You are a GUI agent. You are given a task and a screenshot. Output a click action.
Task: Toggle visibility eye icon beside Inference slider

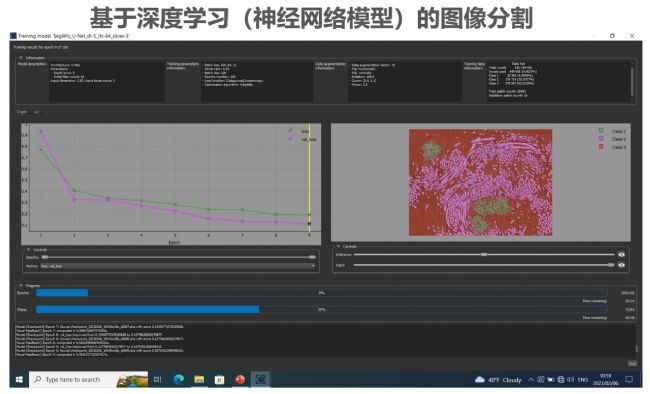pyautogui.click(x=621, y=255)
